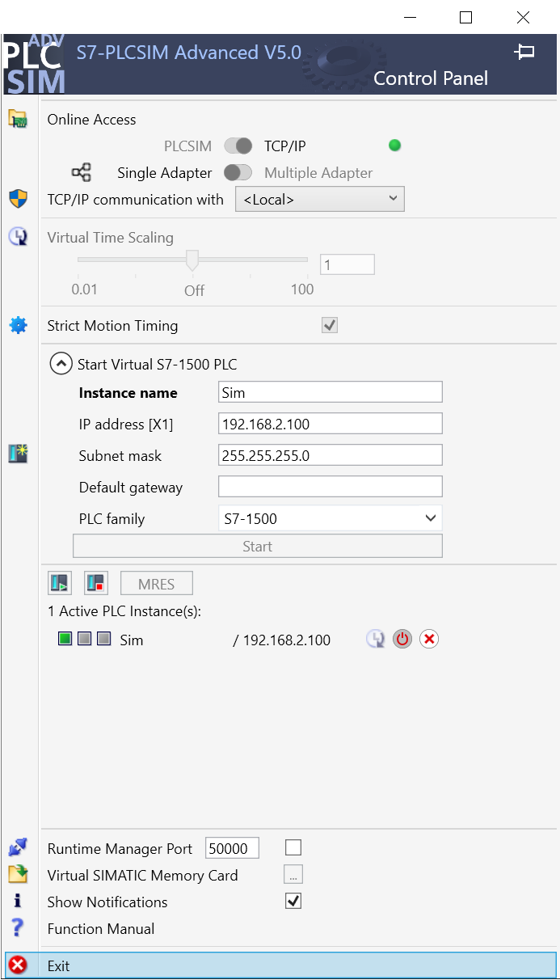Click the virtual time clock icon for Sim
The height and width of the screenshot is (980, 560).
point(375,640)
